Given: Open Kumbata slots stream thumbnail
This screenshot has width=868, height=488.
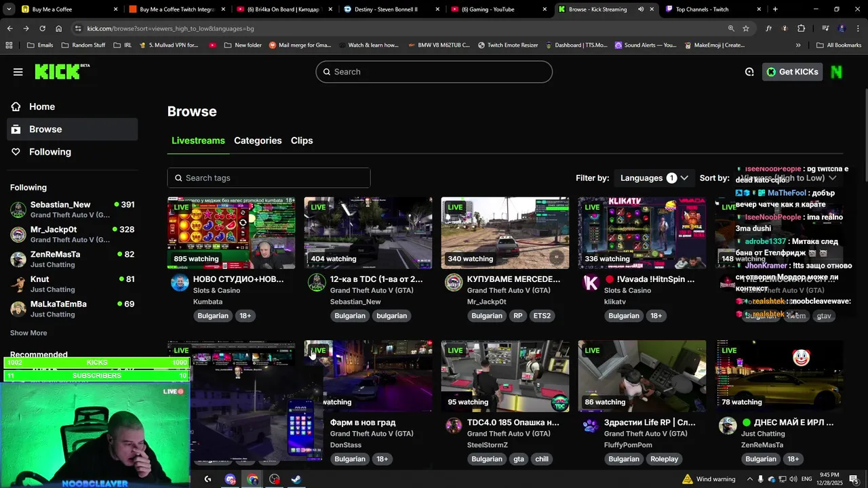Looking at the screenshot, I should coord(231,233).
